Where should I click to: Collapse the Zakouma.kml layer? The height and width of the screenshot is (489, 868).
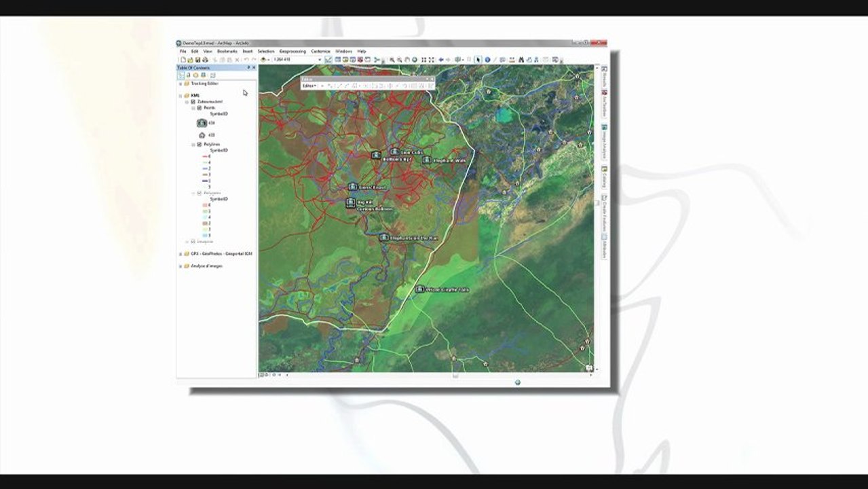187,102
